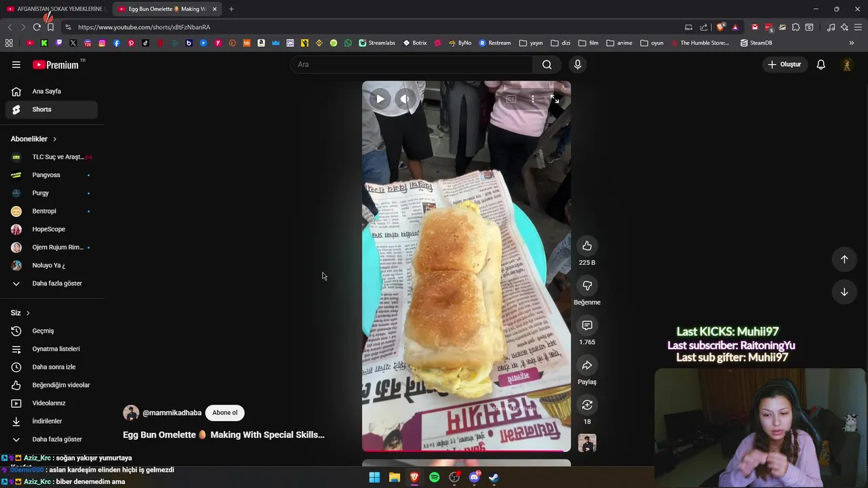Open the Streamlabs bookmark
Screen dimensions: 868x488
(377, 43)
